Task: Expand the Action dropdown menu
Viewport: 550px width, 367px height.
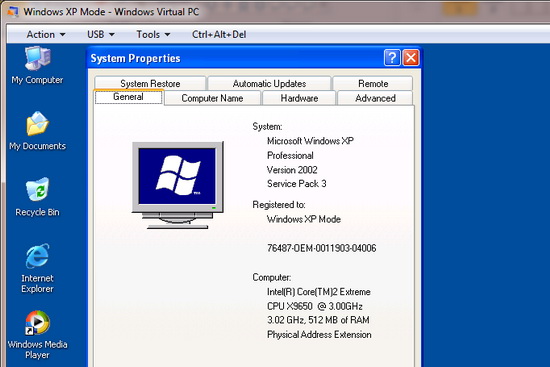Action: (x=46, y=34)
